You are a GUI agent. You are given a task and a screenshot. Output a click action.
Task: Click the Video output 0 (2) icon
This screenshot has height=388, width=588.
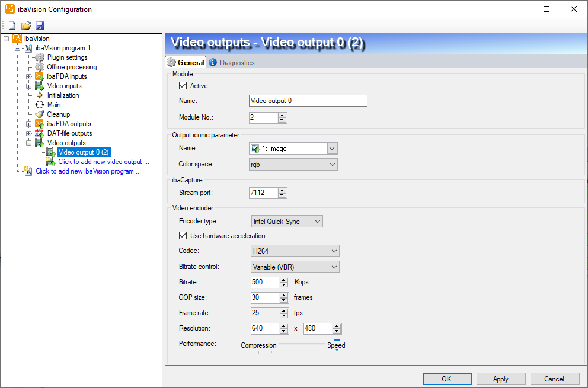click(x=51, y=152)
